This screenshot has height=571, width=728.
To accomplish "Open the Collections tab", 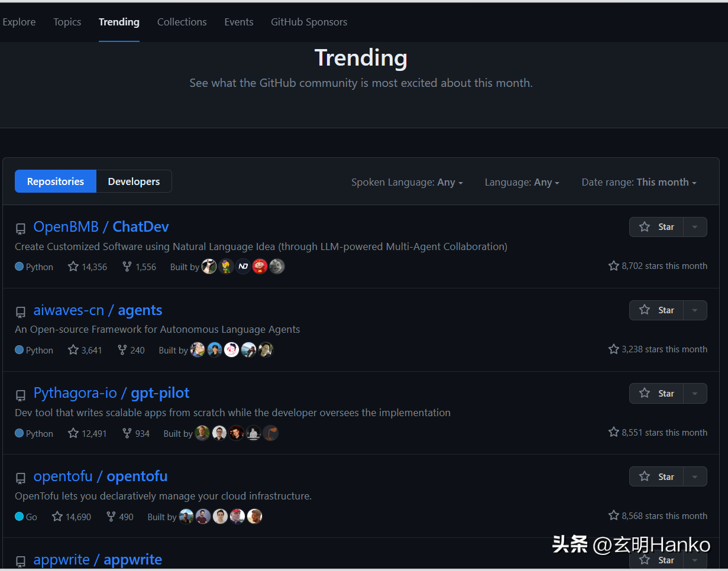I will click(x=182, y=22).
